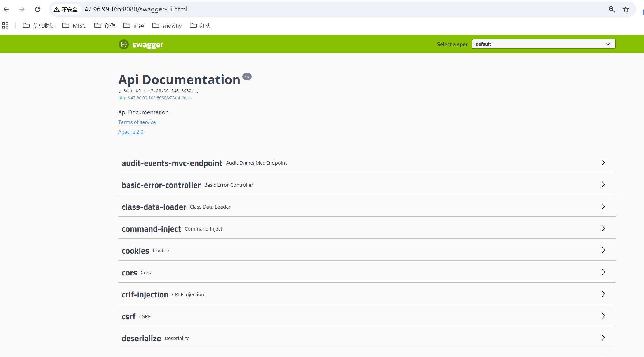Image resolution: width=644 pixels, height=357 pixels.
Task: Expand the audit-events-mvc-endpoint section
Action: 172,163
